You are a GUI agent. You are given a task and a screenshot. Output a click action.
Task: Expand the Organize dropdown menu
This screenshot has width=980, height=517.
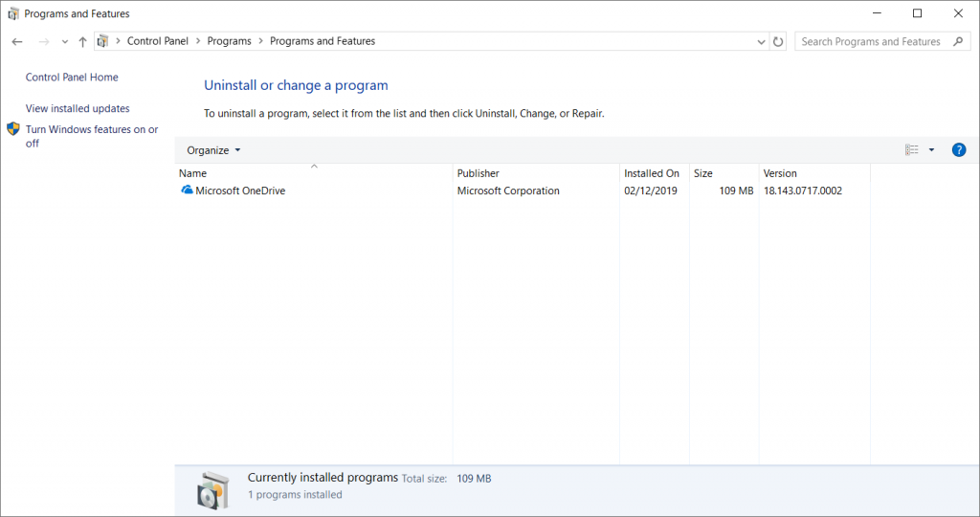tap(213, 150)
